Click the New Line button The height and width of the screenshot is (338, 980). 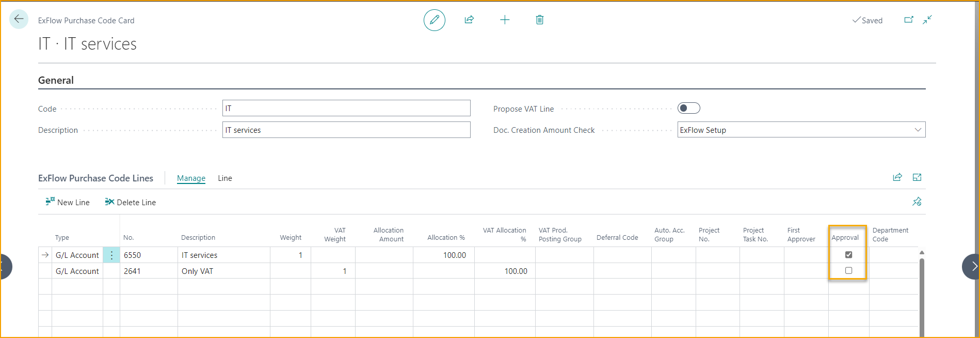tap(68, 202)
